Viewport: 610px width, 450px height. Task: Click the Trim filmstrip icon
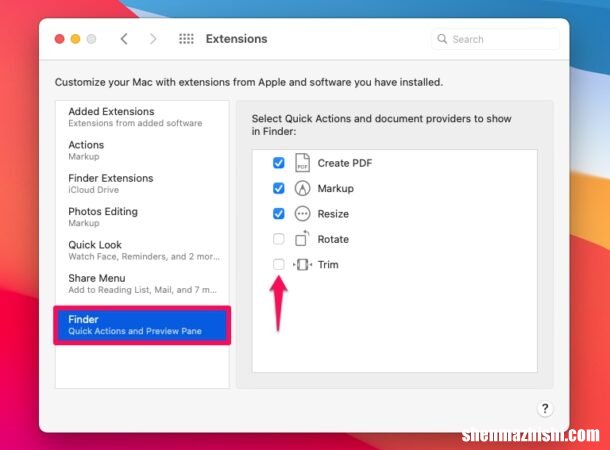pos(302,264)
